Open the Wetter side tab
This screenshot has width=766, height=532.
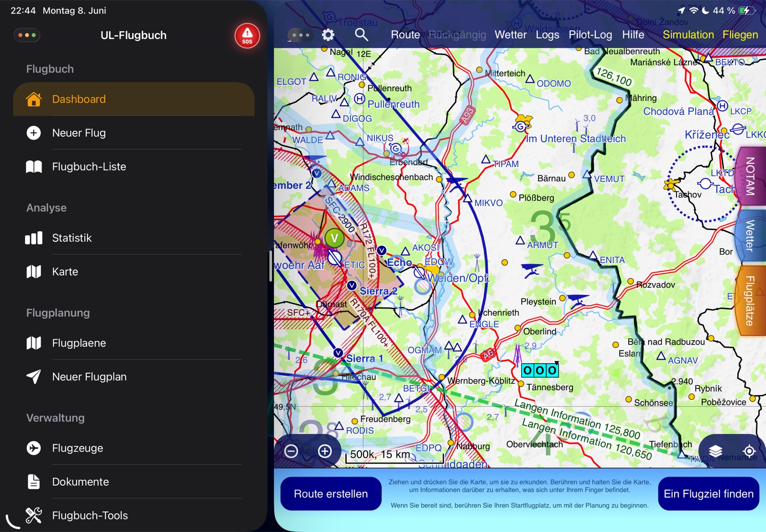click(750, 235)
